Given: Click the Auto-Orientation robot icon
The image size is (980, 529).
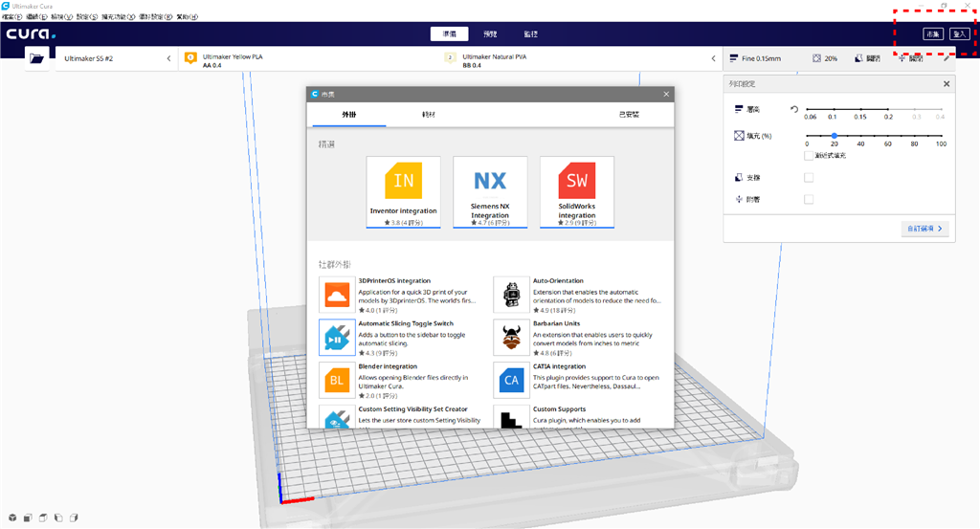Looking at the screenshot, I should pyautogui.click(x=511, y=295).
